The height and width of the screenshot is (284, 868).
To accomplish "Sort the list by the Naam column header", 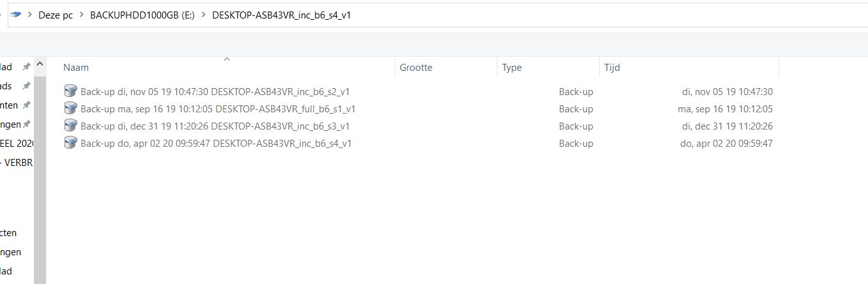I will [x=76, y=67].
